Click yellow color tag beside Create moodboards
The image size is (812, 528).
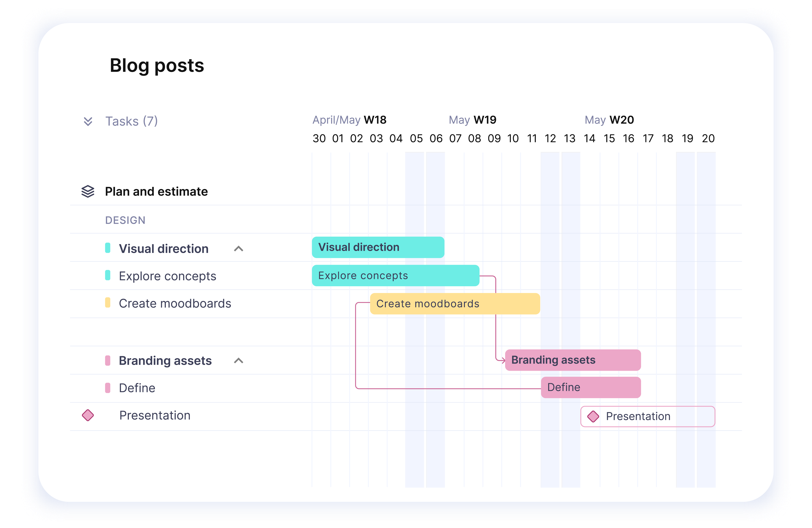pos(108,303)
